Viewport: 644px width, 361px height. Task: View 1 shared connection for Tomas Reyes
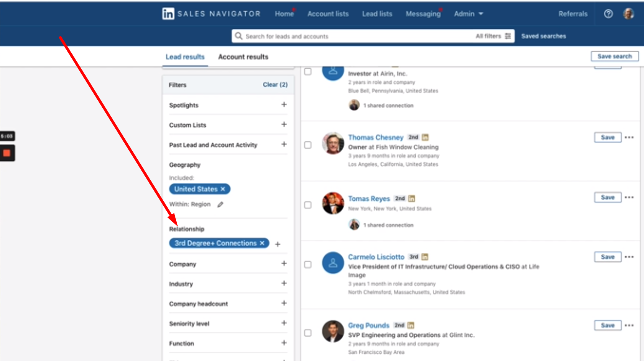click(x=388, y=225)
